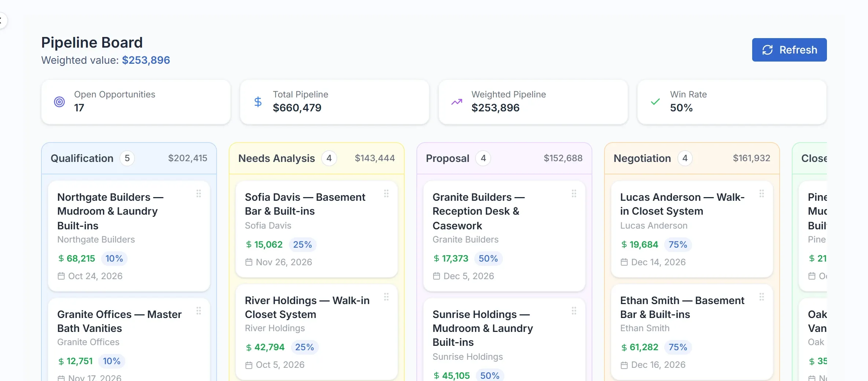Open Sofia Davis Basement Bar card title
The height and width of the screenshot is (381, 868).
point(305,204)
